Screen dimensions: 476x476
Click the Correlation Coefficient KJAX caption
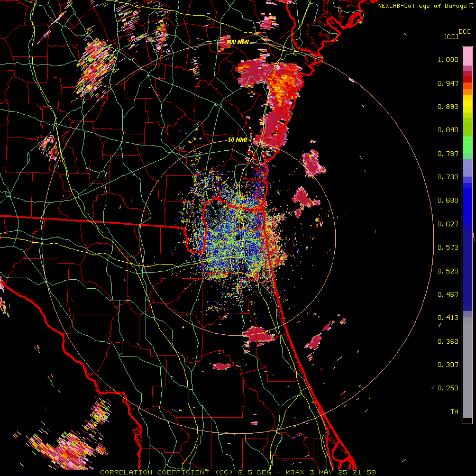click(238, 472)
